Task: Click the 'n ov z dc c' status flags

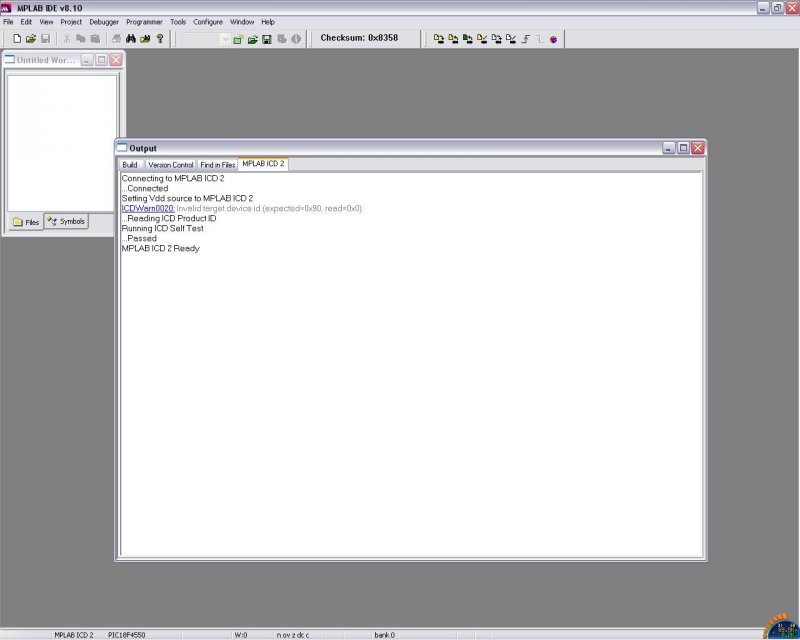Action: [x=293, y=635]
